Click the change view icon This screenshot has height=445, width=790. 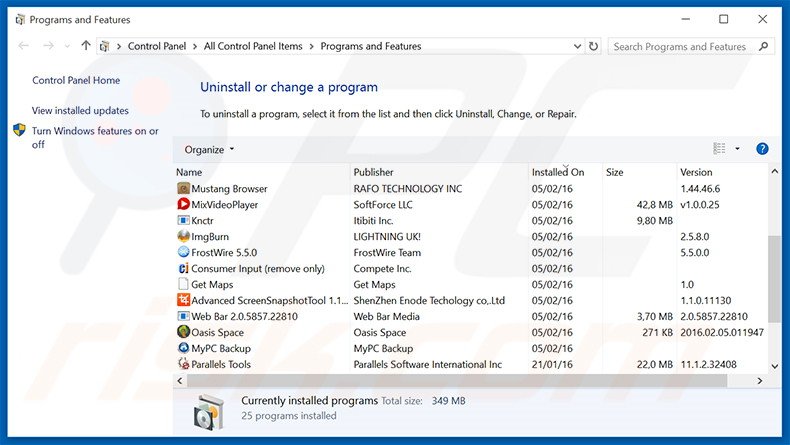(719, 149)
